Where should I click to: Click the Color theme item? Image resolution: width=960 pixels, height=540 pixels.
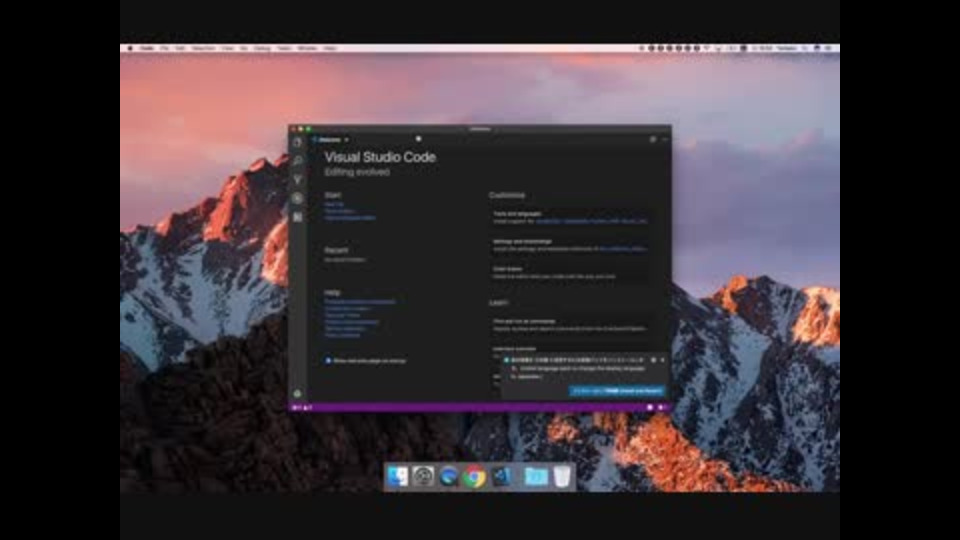570,272
